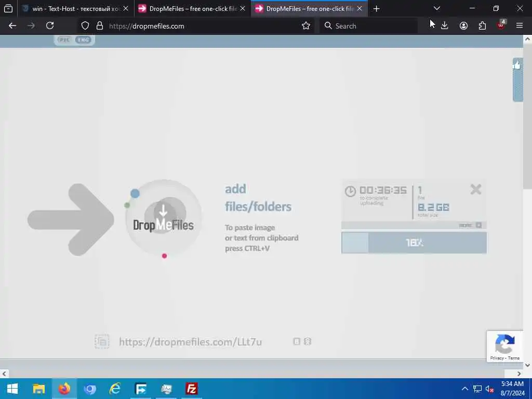Show hidden system tray icons

[x=465, y=389]
